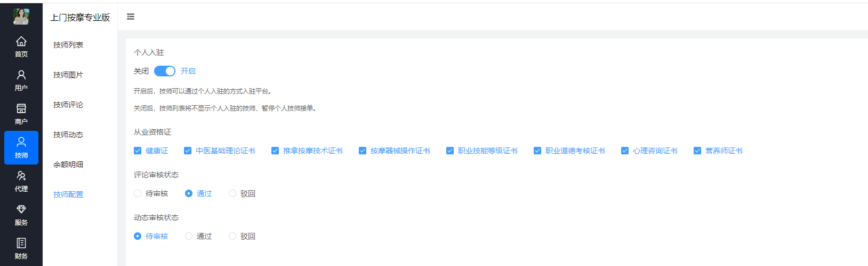Uncheck the 营养师证书 checkbox
Viewport: 868px width, 266px height.
pos(697,151)
